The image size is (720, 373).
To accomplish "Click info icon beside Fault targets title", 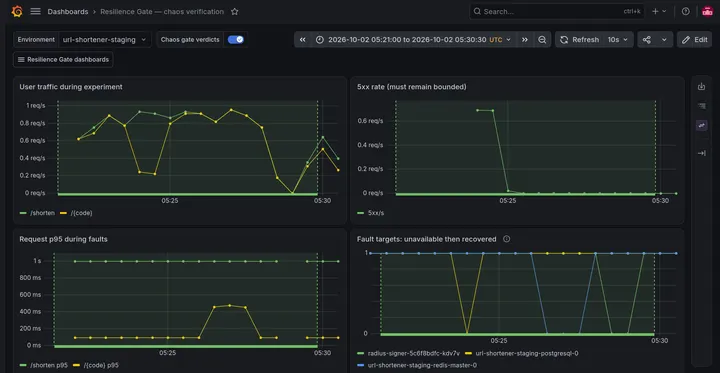I will pyautogui.click(x=506, y=239).
